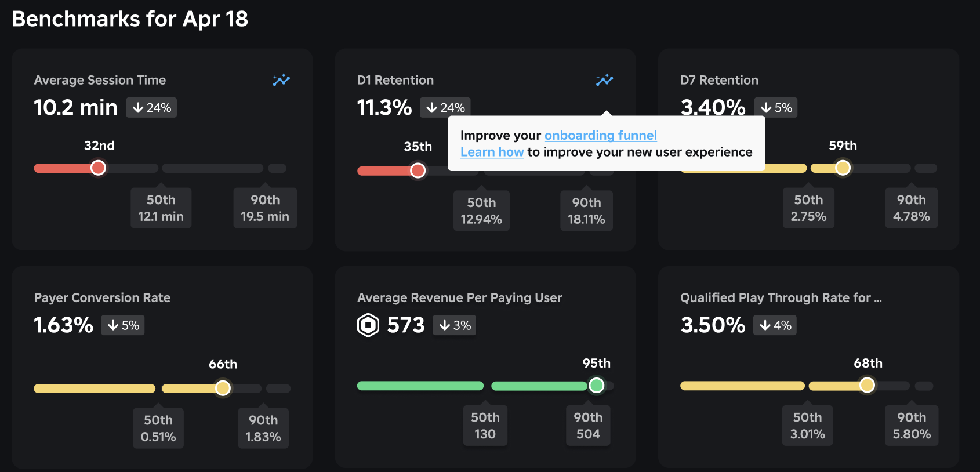Click the 90th 4.78% benchmark label
The width and height of the screenshot is (980, 472).
[x=911, y=208]
